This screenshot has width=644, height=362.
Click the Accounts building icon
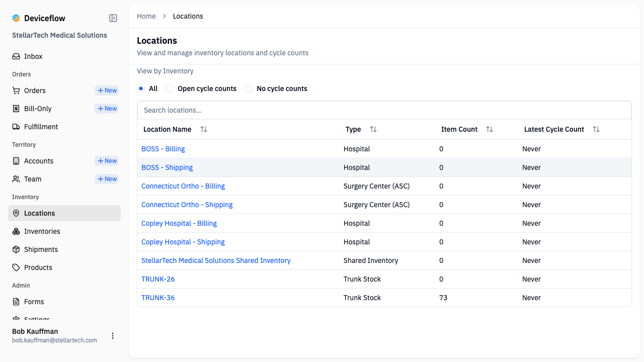(x=16, y=161)
